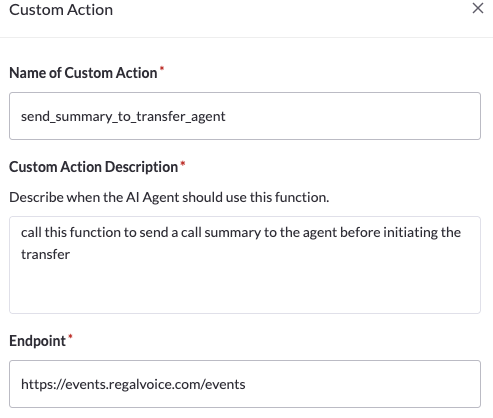The width and height of the screenshot is (493, 418).
Task: Click the red asterisk beside Name of Custom Action
Action: pos(162,68)
